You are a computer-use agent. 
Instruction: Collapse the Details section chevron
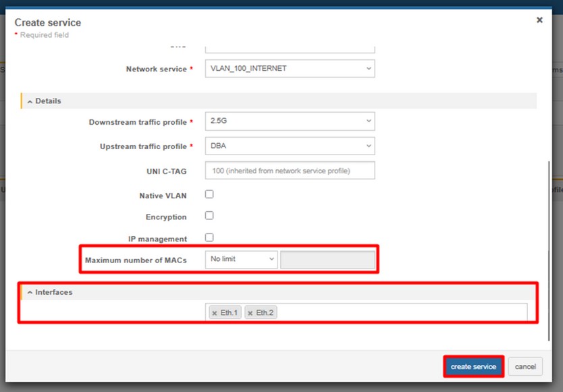point(30,101)
